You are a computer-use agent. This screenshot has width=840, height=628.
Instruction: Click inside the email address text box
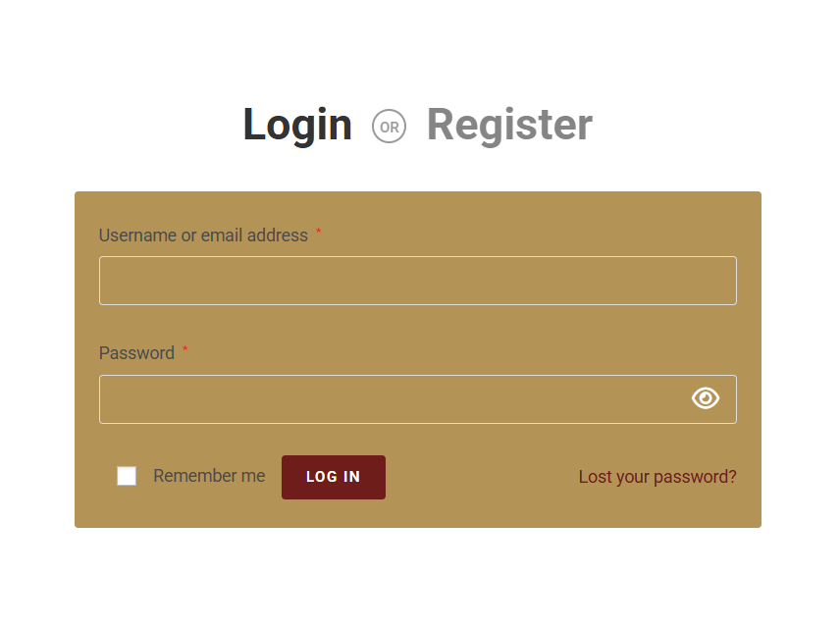(x=418, y=281)
